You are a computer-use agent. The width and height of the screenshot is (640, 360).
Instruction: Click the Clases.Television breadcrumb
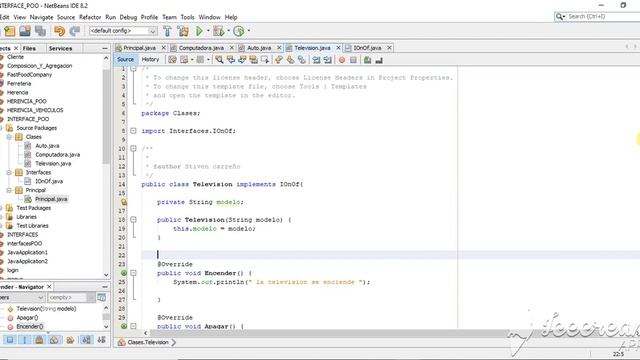147,342
